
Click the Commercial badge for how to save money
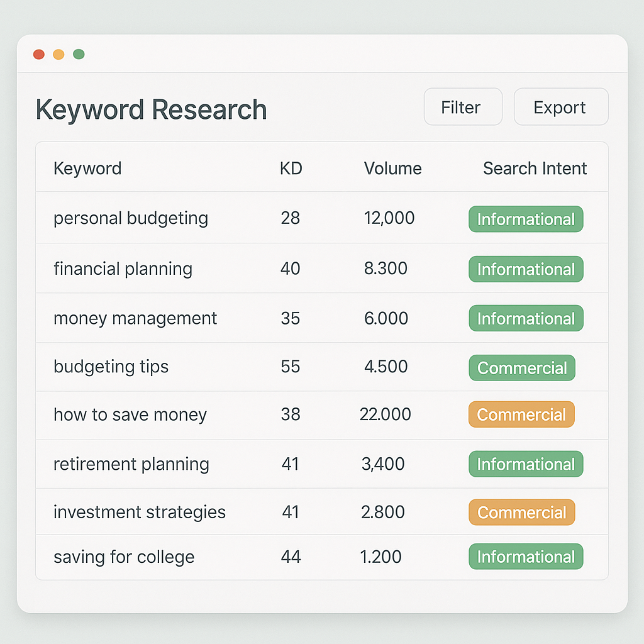[521, 414]
